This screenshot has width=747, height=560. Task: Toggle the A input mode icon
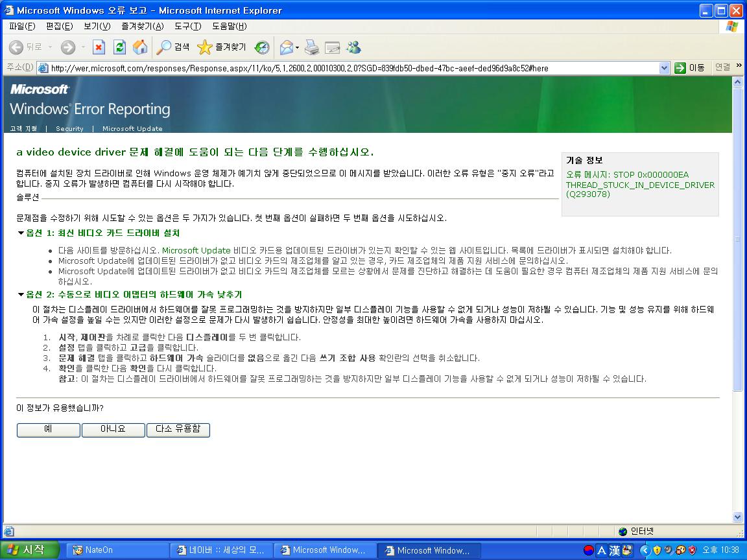click(x=602, y=550)
